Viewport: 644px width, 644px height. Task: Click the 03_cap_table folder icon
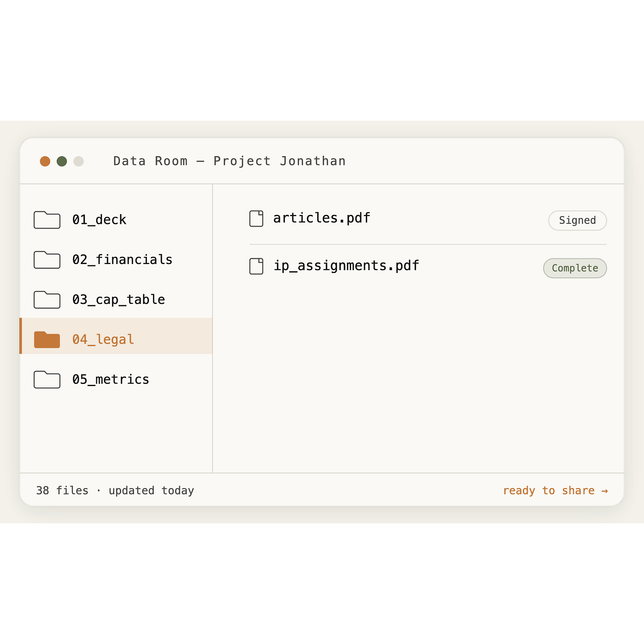click(47, 299)
